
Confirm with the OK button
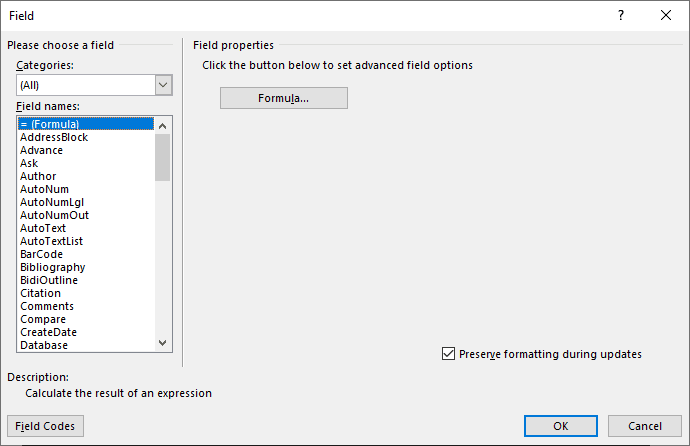pyautogui.click(x=561, y=426)
